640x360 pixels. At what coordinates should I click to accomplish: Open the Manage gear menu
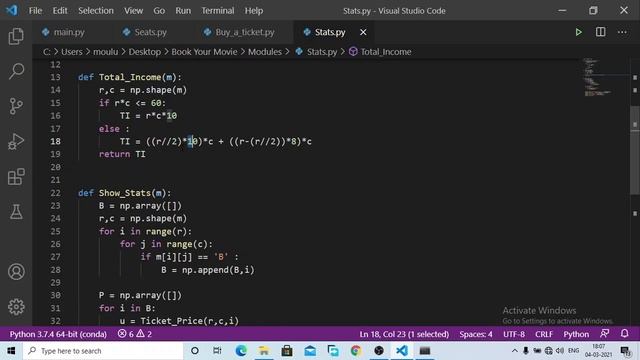click(16, 307)
